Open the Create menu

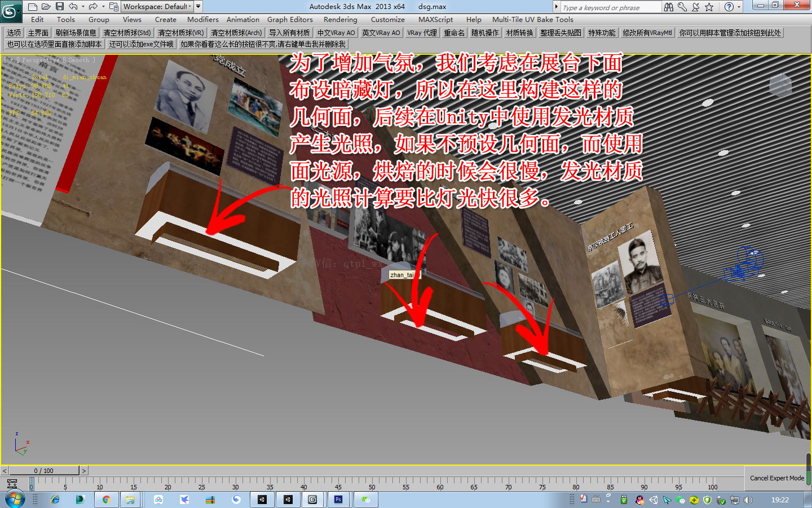(166, 19)
